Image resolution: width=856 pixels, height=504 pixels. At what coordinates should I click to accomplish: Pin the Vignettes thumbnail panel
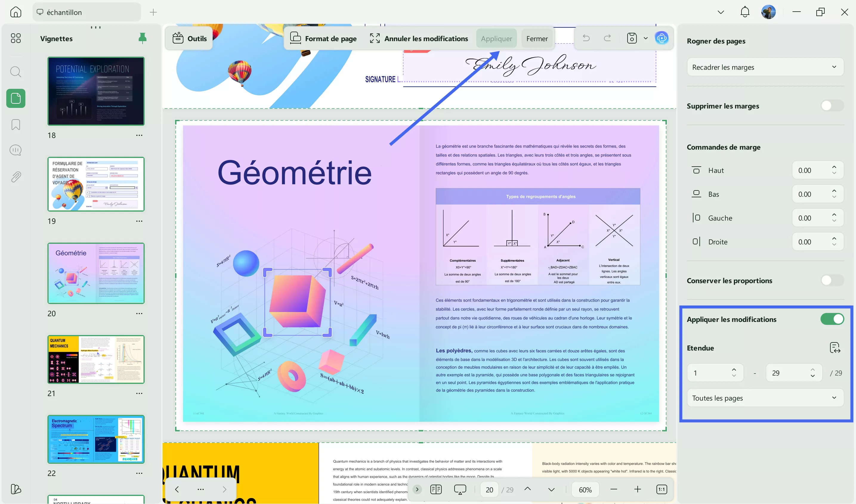pos(142,38)
